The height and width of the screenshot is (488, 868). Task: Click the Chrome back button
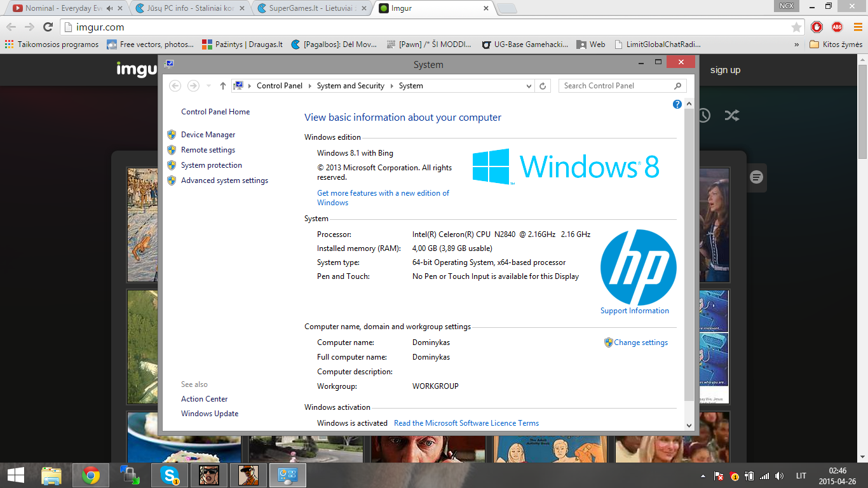11,27
